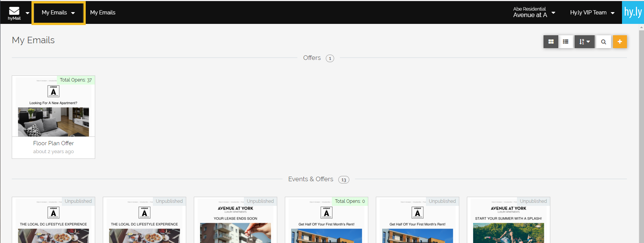Open the Start Your Summer With A Splash card
The height and width of the screenshot is (243, 644).
(509, 220)
